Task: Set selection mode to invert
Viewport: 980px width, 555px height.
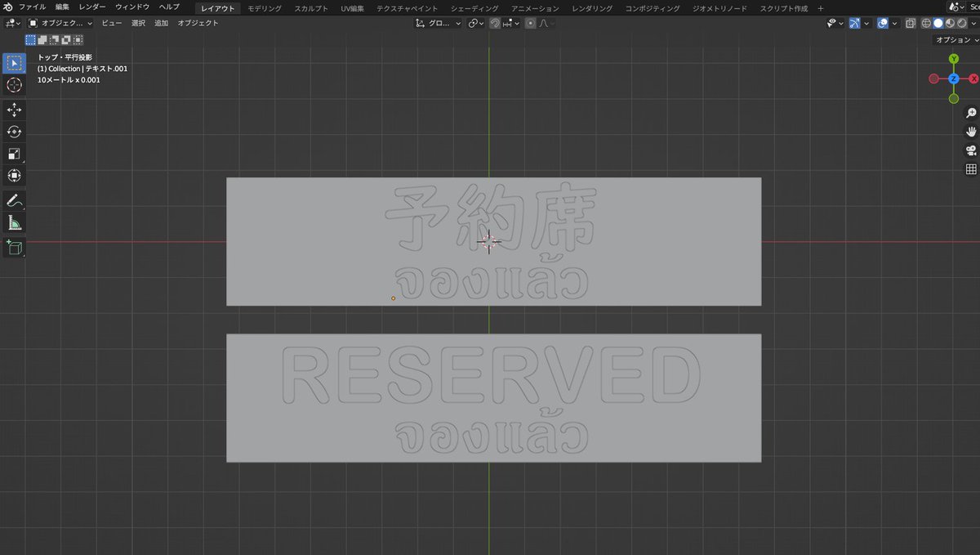Action: pos(66,39)
